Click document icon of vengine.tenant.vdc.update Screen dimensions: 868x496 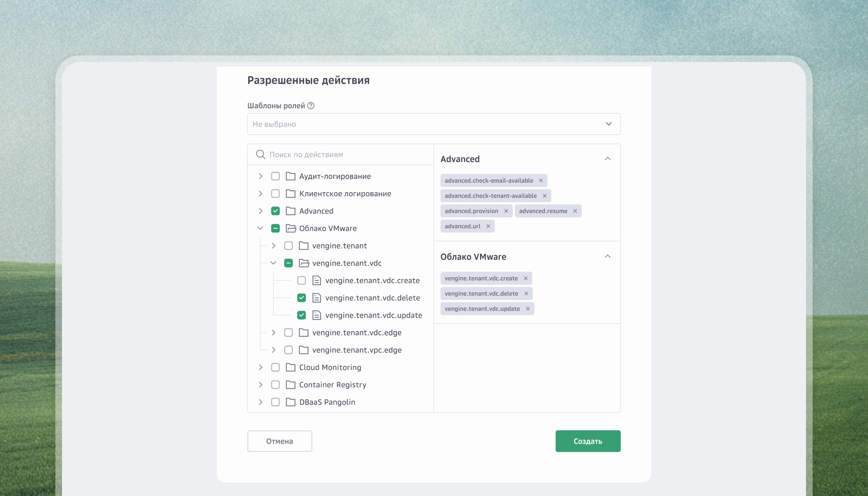coord(317,315)
